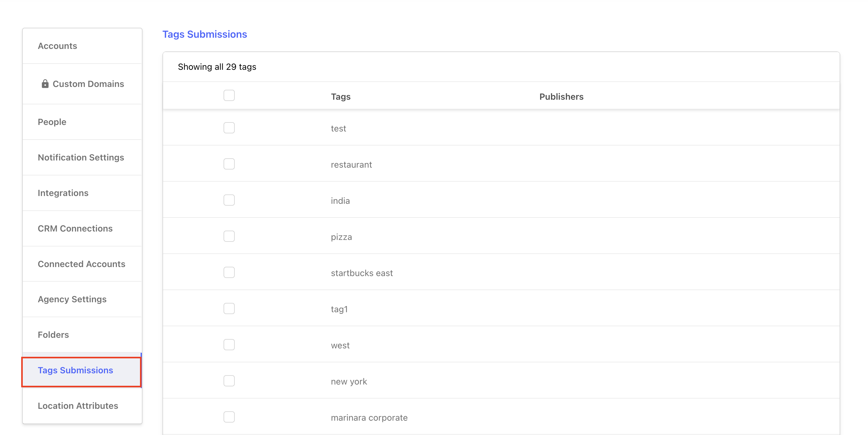Click the 'startbucks east' tag name
Image resolution: width=868 pixels, height=435 pixels.
(362, 273)
